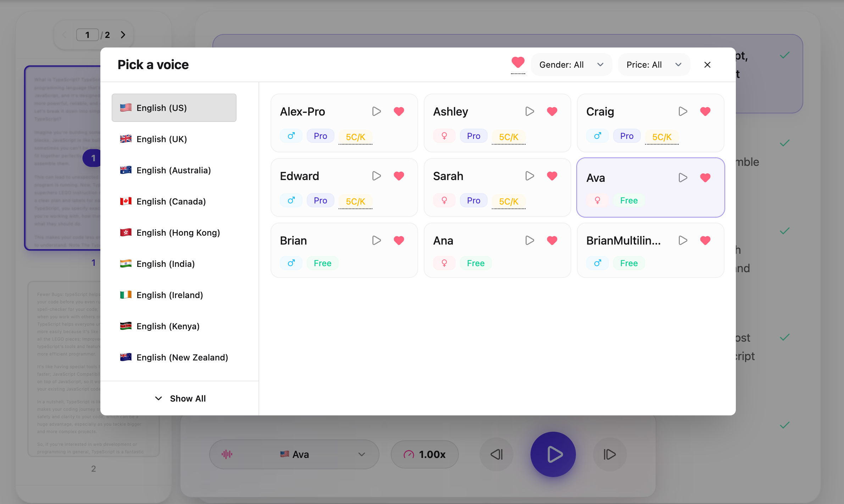
Task: Click the favorites heart filter at the top
Action: click(518, 63)
